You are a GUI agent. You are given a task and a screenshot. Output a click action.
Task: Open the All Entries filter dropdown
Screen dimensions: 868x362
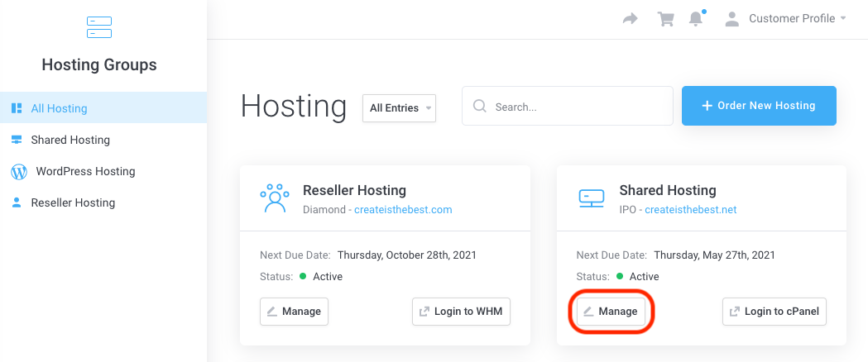click(399, 108)
